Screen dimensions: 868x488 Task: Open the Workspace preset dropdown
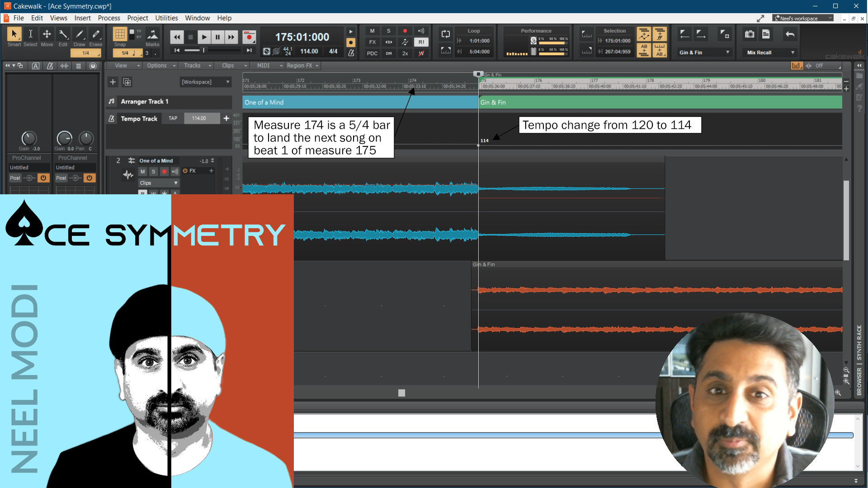coord(206,82)
